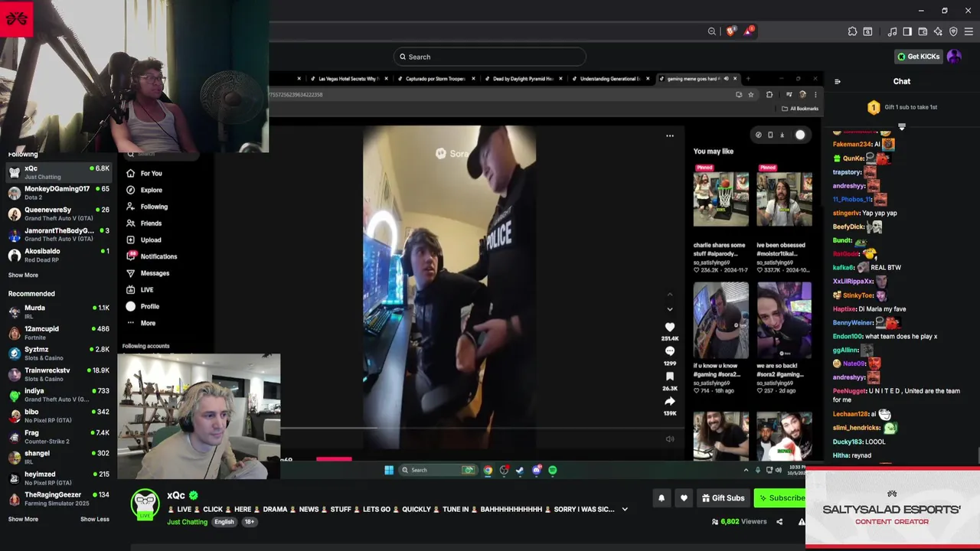
Task: Click the Gift Subs button
Action: coord(723,498)
